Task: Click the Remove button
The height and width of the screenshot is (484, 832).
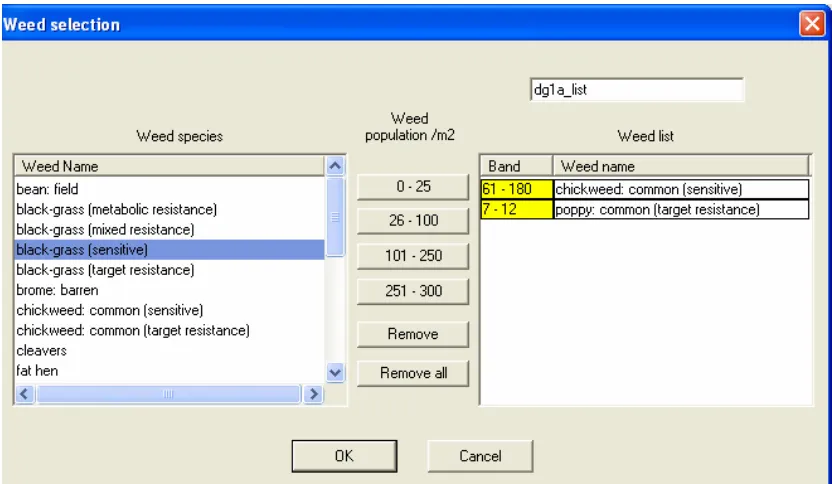Action: [x=413, y=334]
